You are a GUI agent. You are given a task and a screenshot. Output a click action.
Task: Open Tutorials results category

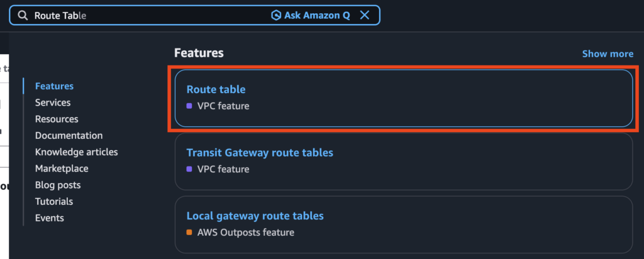54,201
